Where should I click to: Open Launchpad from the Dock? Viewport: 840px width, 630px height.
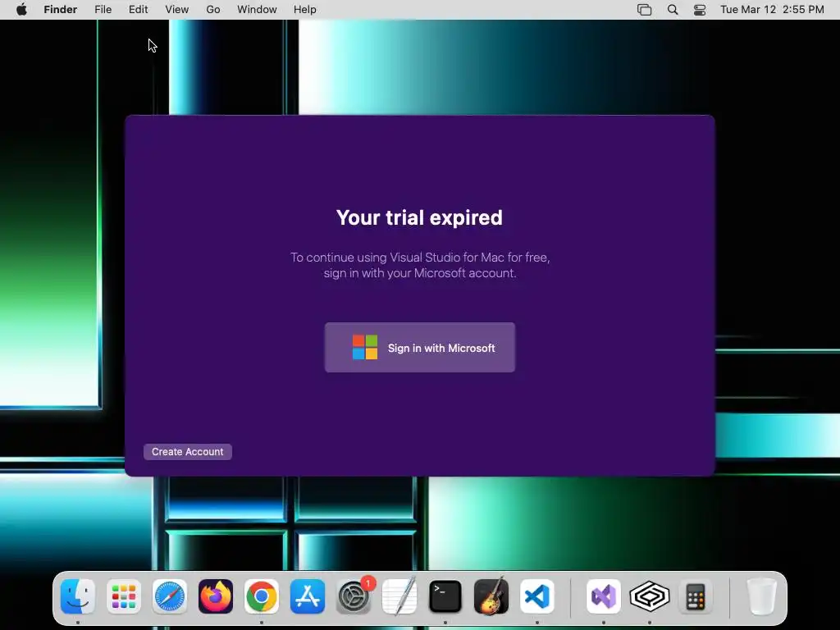pyautogui.click(x=124, y=596)
